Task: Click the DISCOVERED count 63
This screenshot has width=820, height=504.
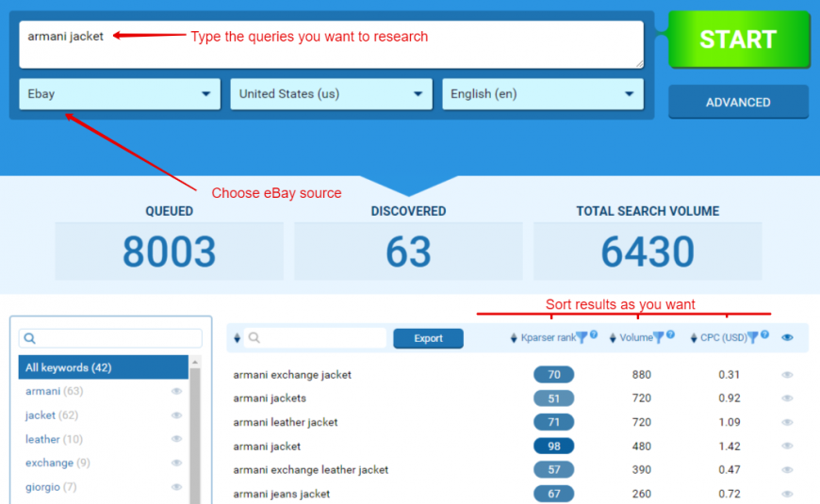Action: [408, 252]
